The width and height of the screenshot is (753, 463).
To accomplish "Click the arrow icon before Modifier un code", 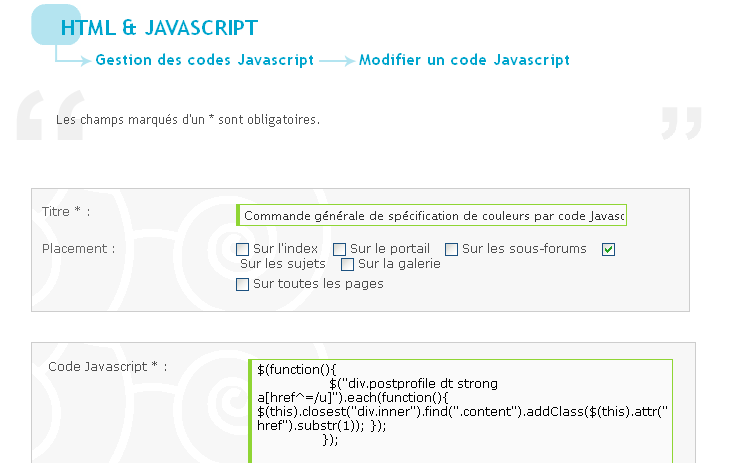I will 337,61.
